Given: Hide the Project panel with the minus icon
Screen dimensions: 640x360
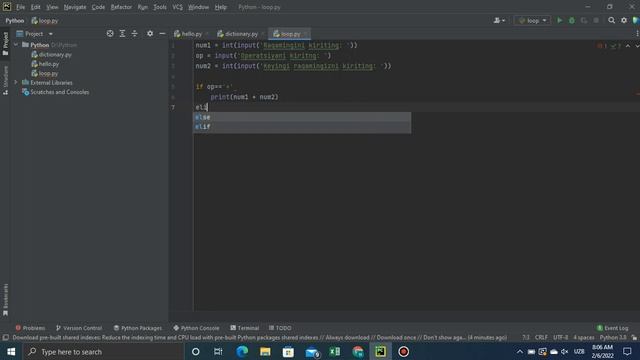Looking at the screenshot, I should pos(162,34).
